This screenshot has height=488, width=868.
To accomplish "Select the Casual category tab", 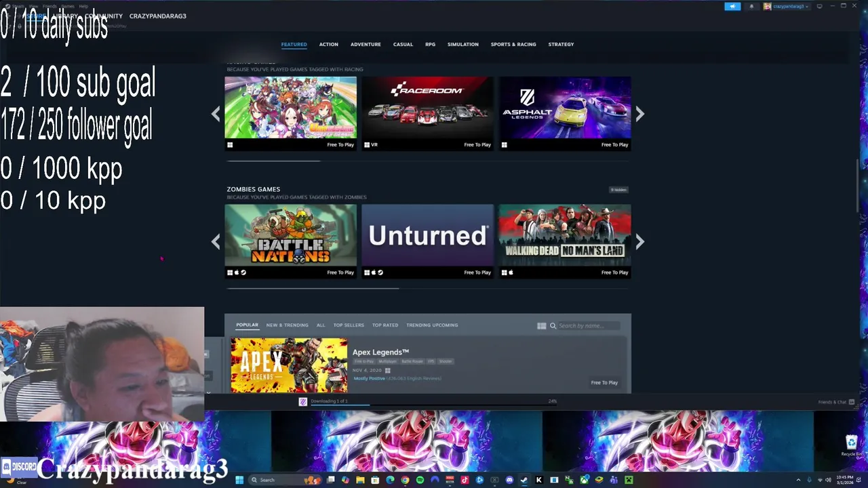I will (403, 44).
